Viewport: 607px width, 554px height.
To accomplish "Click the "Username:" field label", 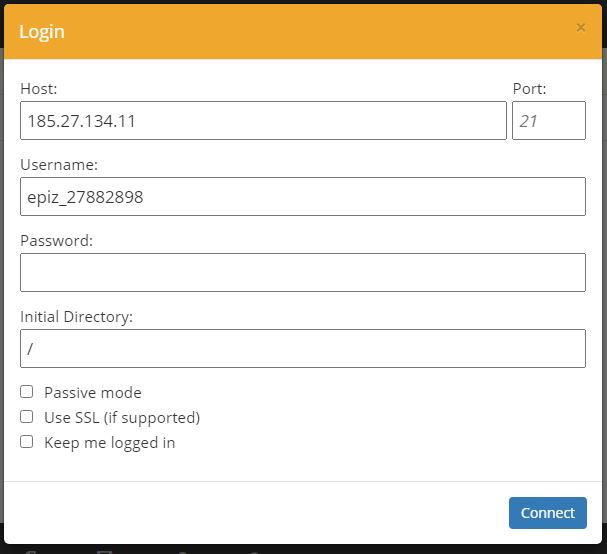I will (x=59, y=165).
